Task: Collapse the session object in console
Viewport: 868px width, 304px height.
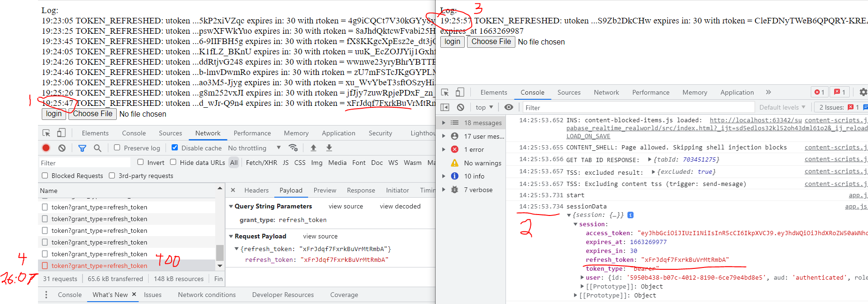Action: tap(575, 224)
